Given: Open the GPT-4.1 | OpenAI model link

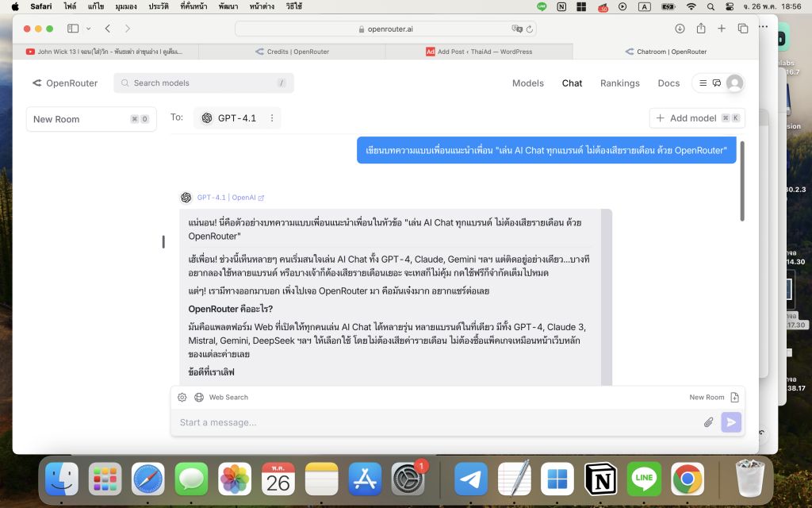Looking at the screenshot, I should coord(231,198).
